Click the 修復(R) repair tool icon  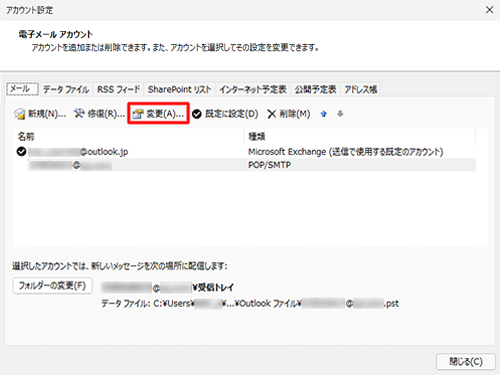coord(79,114)
